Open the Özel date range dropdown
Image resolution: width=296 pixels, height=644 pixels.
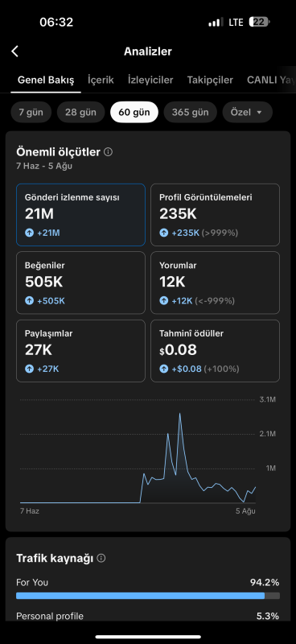pyautogui.click(x=247, y=112)
